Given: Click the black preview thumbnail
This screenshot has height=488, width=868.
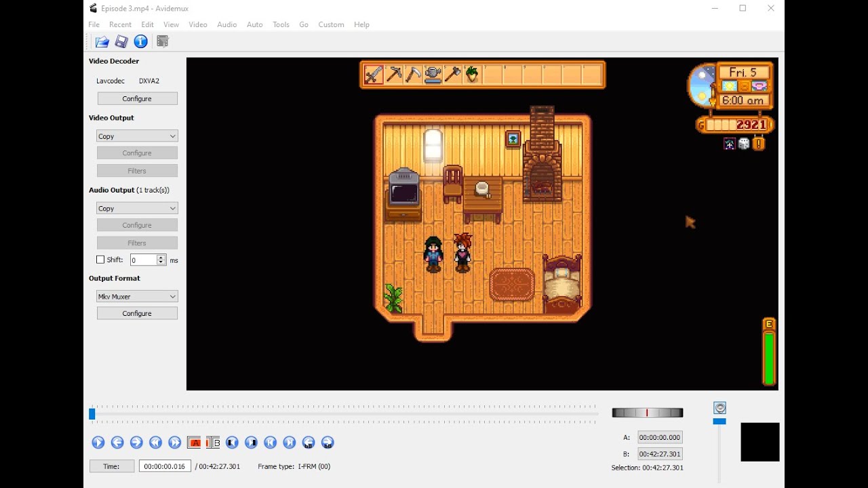Looking at the screenshot, I should (760, 442).
